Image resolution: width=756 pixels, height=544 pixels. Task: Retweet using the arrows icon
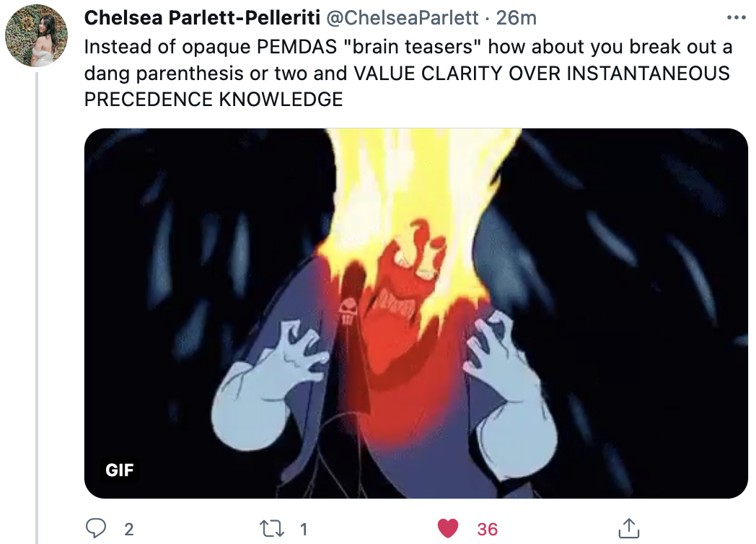tap(271, 529)
